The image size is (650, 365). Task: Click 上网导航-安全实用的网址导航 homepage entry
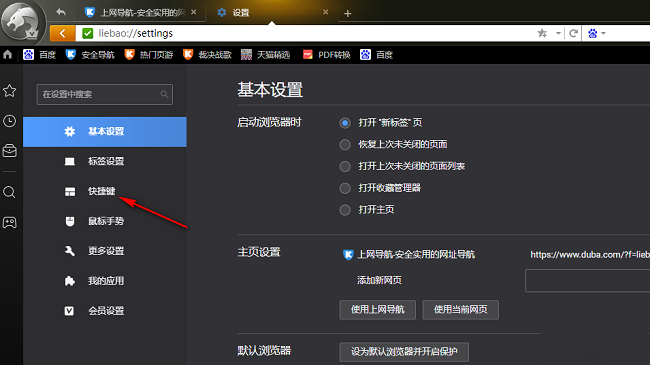[409, 254]
